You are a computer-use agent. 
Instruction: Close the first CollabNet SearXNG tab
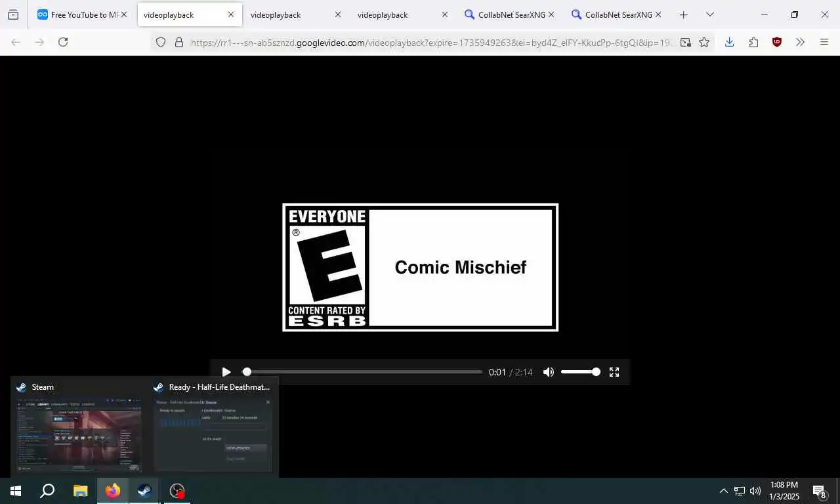click(551, 14)
